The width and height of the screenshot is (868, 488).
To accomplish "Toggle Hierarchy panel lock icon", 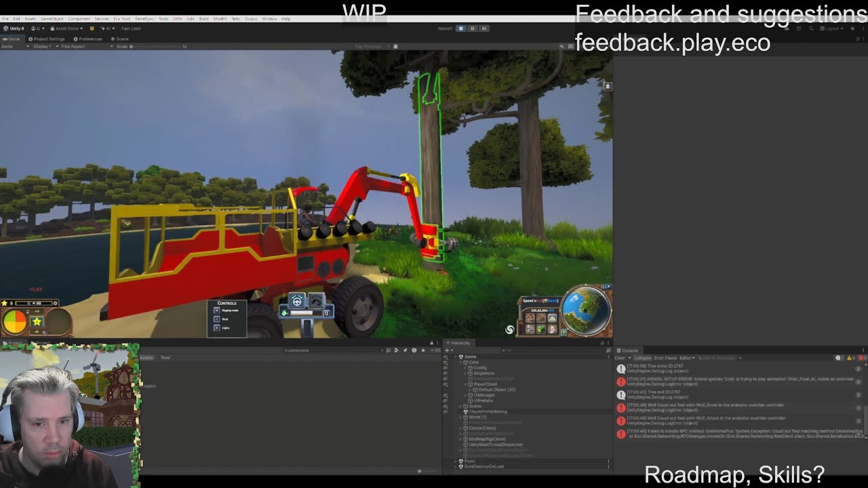I will point(601,343).
